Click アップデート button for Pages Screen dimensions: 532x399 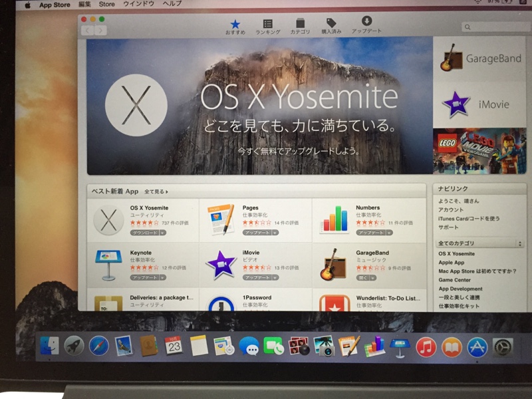pos(257,233)
